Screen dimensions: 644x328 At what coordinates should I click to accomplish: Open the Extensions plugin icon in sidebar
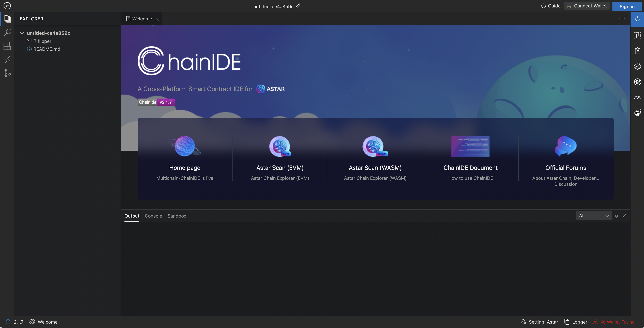point(7,46)
